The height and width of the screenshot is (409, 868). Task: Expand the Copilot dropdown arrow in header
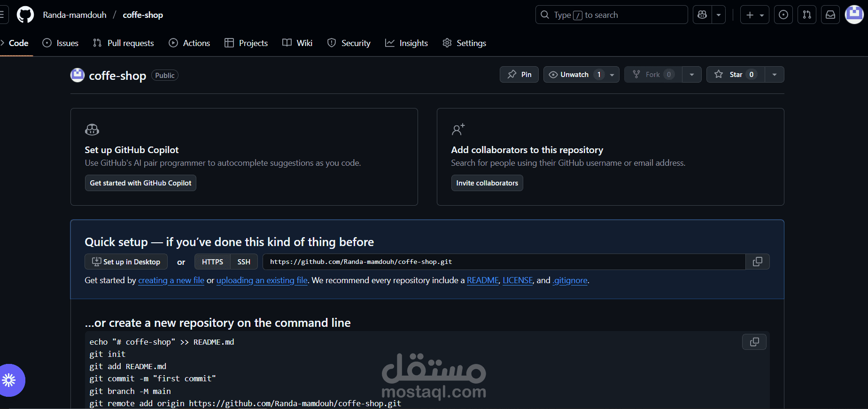click(719, 15)
